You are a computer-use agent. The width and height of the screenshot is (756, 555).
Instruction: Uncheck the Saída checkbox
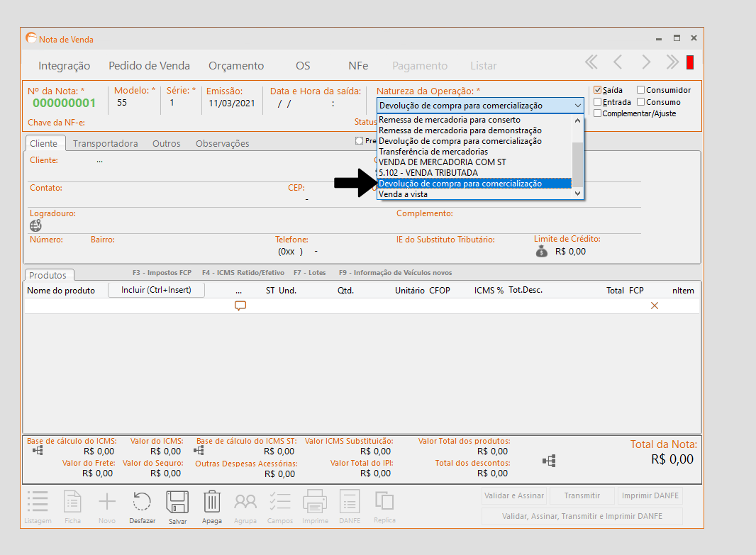598,89
